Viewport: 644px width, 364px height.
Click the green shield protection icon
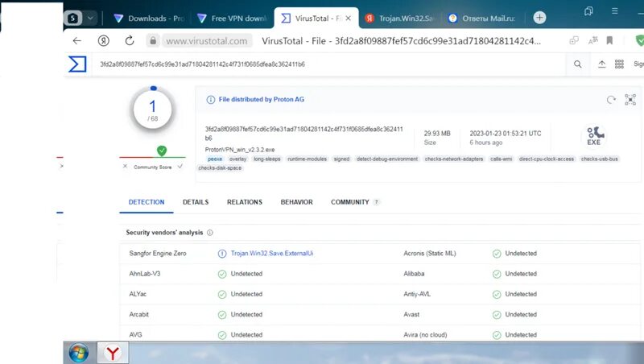pos(639,41)
